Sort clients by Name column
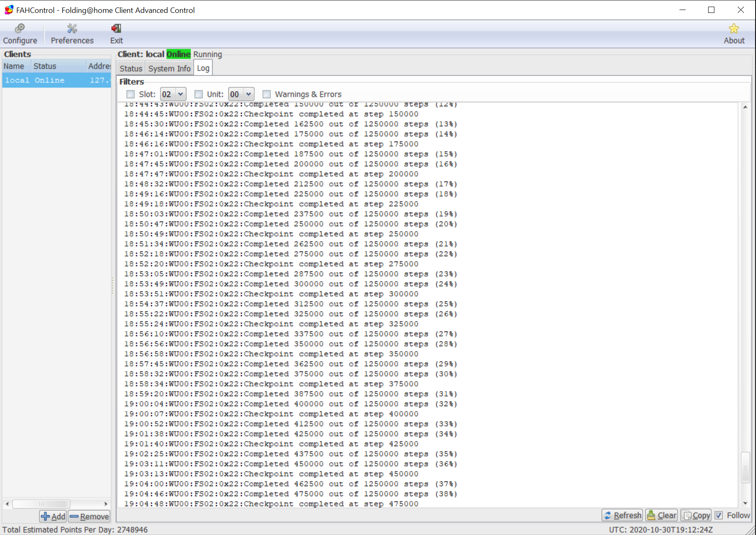The width and height of the screenshot is (756, 535). click(17, 66)
